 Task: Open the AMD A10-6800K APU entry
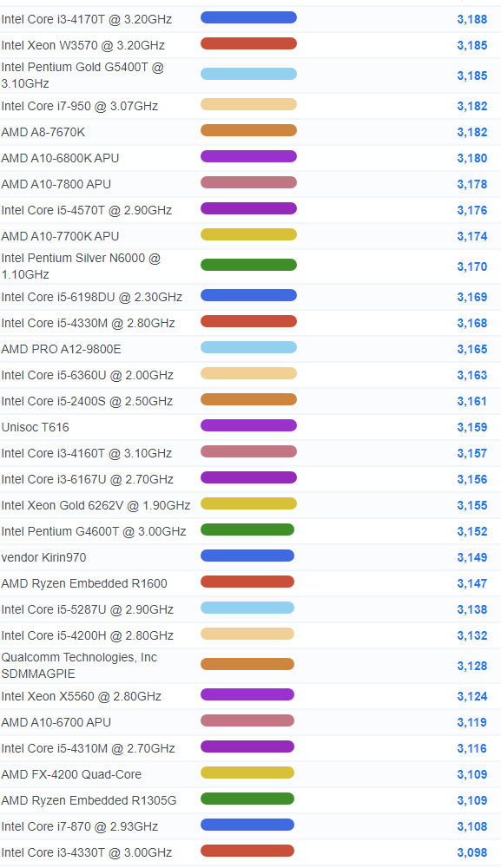pos(60,158)
